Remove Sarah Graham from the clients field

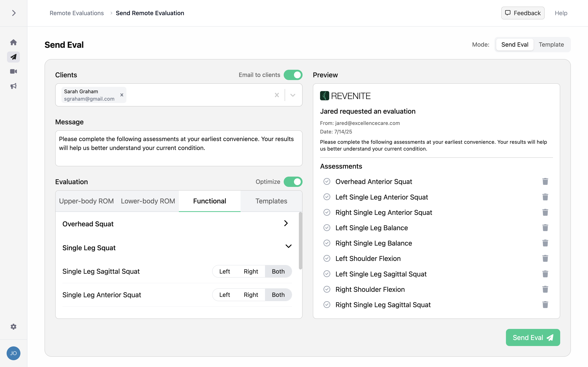[122, 95]
